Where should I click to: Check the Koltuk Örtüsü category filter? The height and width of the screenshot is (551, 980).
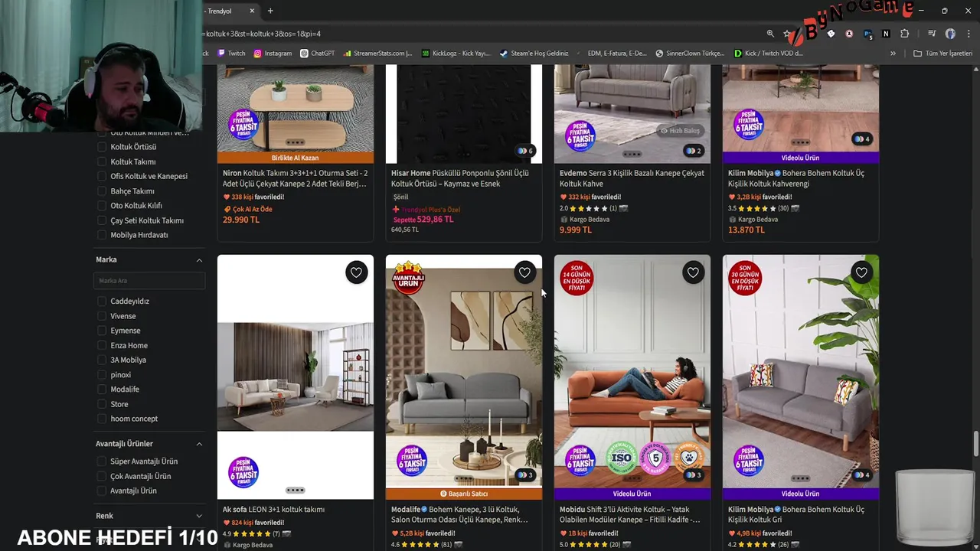tap(101, 147)
